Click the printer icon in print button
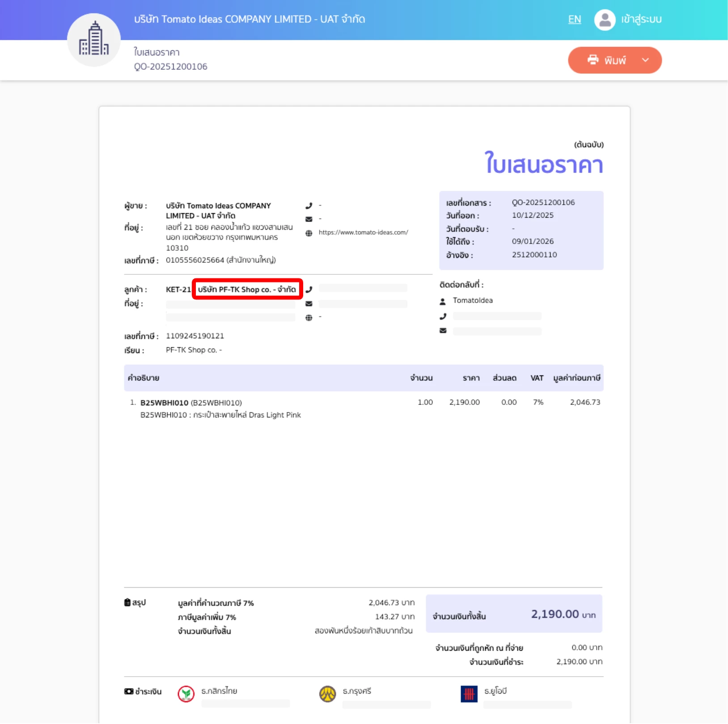 click(593, 60)
